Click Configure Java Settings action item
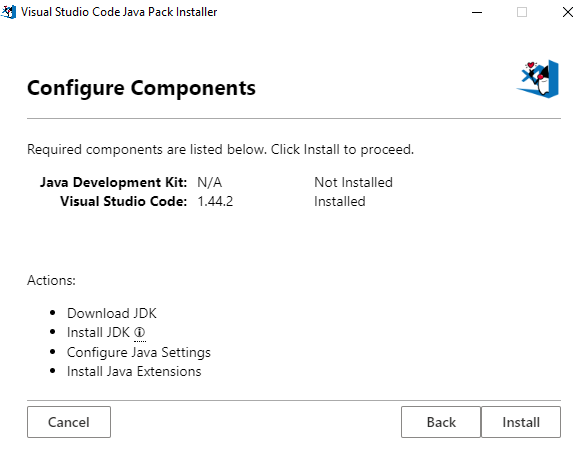588x455 pixels. (139, 352)
